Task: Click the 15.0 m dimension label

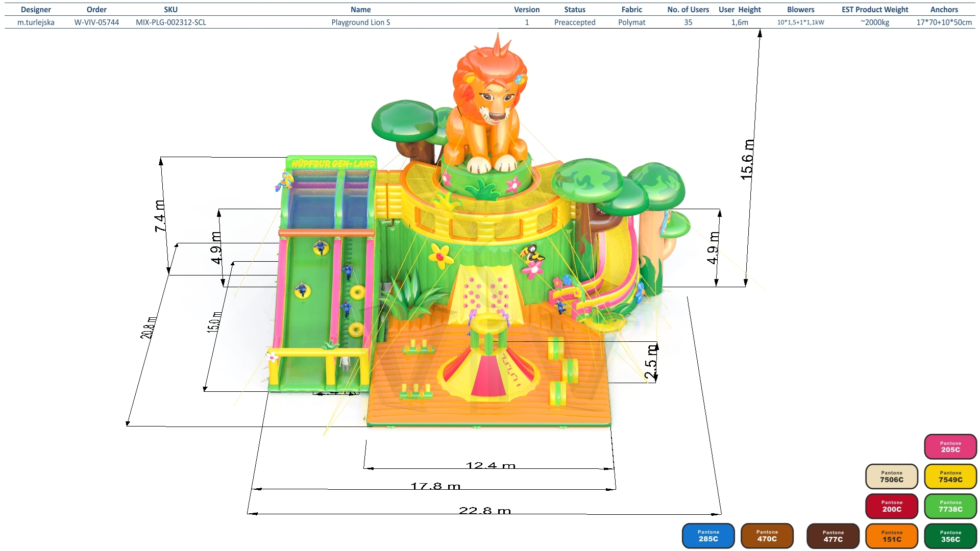Action: point(214,322)
